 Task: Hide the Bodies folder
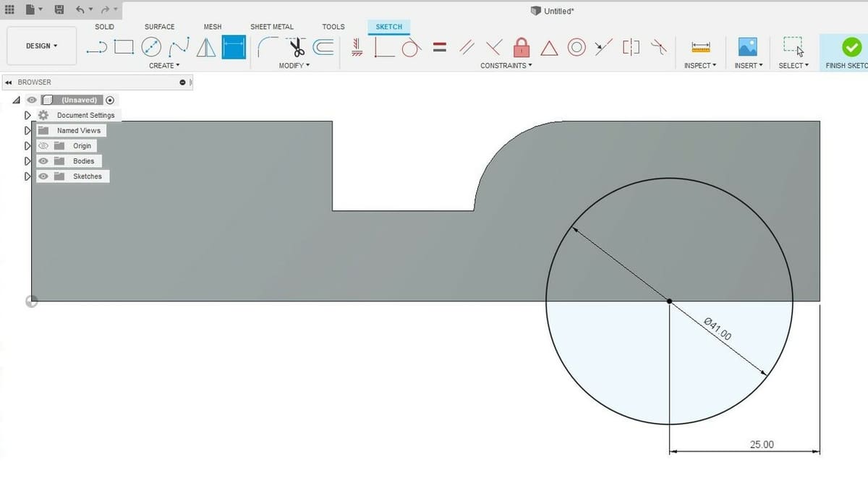point(43,161)
